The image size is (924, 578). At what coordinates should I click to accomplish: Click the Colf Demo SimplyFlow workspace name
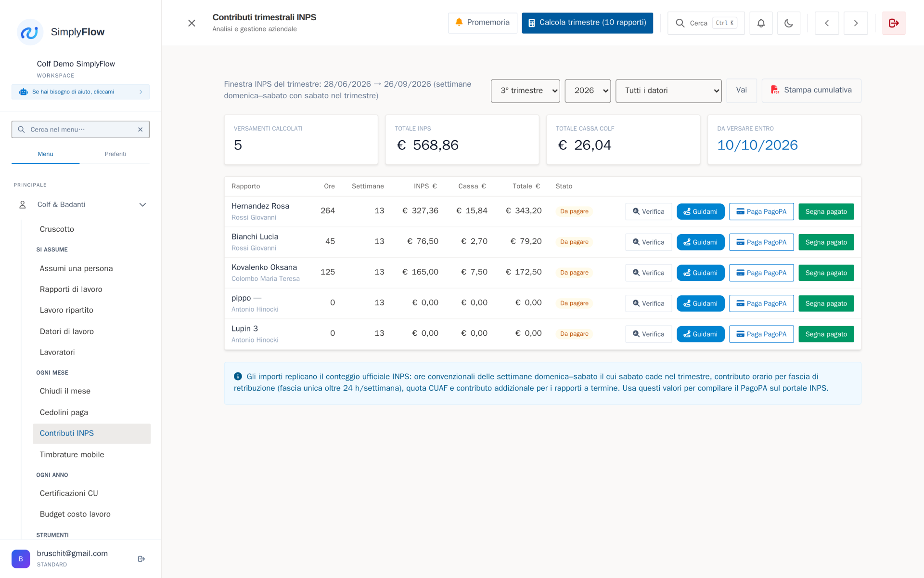tap(76, 64)
